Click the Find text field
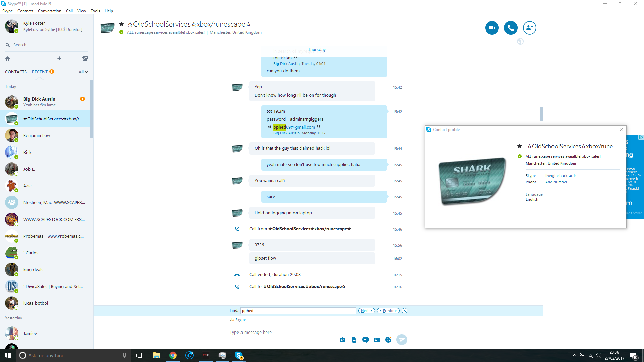The image size is (644, 362). tap(298, 311)
